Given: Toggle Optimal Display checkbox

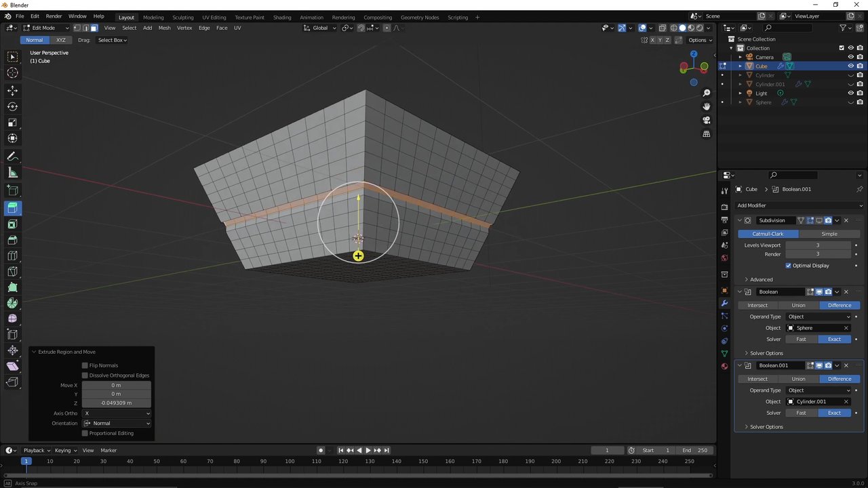Looking at the screenshot, I should click(x=788, y=266).
